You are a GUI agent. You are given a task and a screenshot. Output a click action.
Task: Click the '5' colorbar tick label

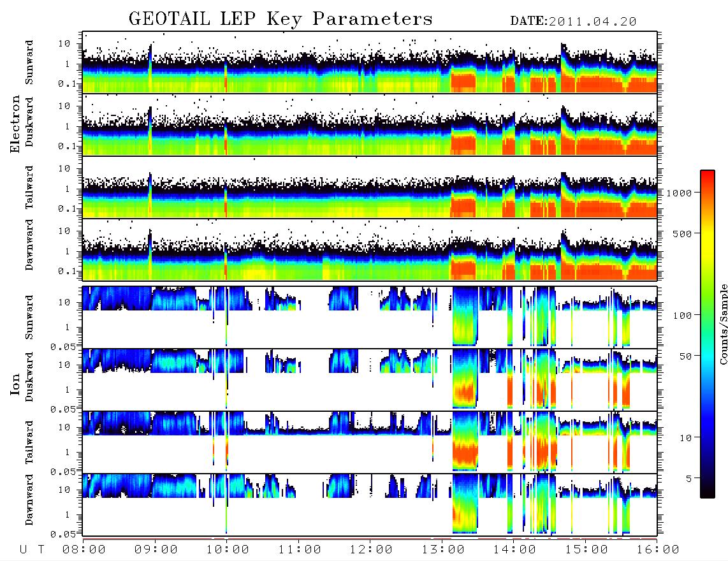688,479
